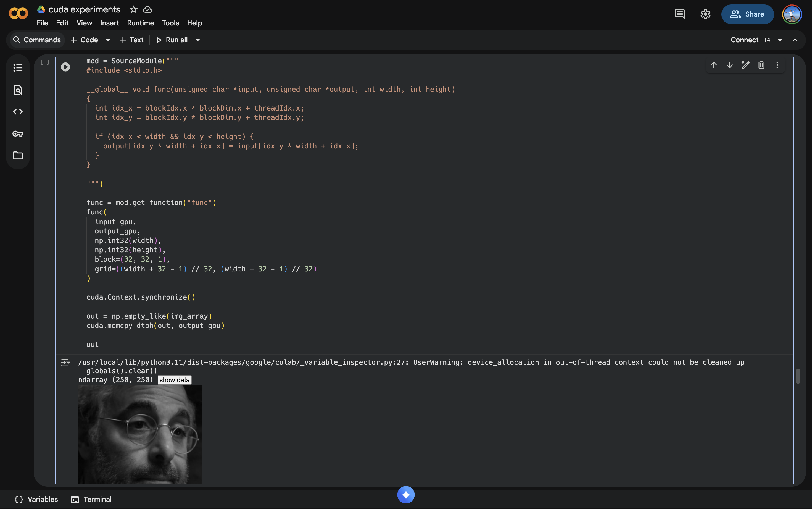Viewport: 812px width, 509px height.
Task: Open the Secrets key panel
Action: [x=18, y=134]
